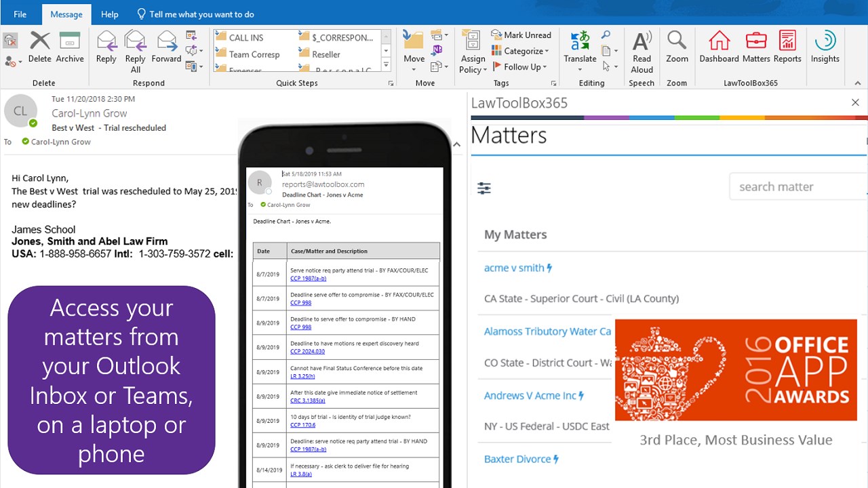Switch to the Message tab
The image size is (868, 488).
coord(66,14)
